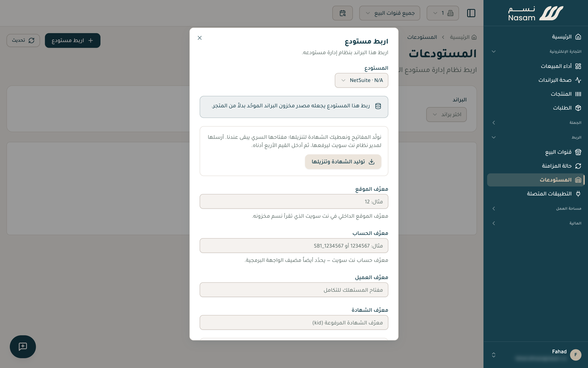Click the حالة المزامنة sync icon
This screenshot has width=588, height=368.
[578, 166]
